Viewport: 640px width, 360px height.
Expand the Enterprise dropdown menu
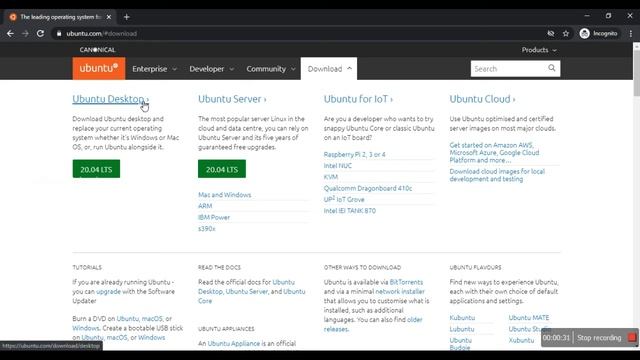[154, 69]
